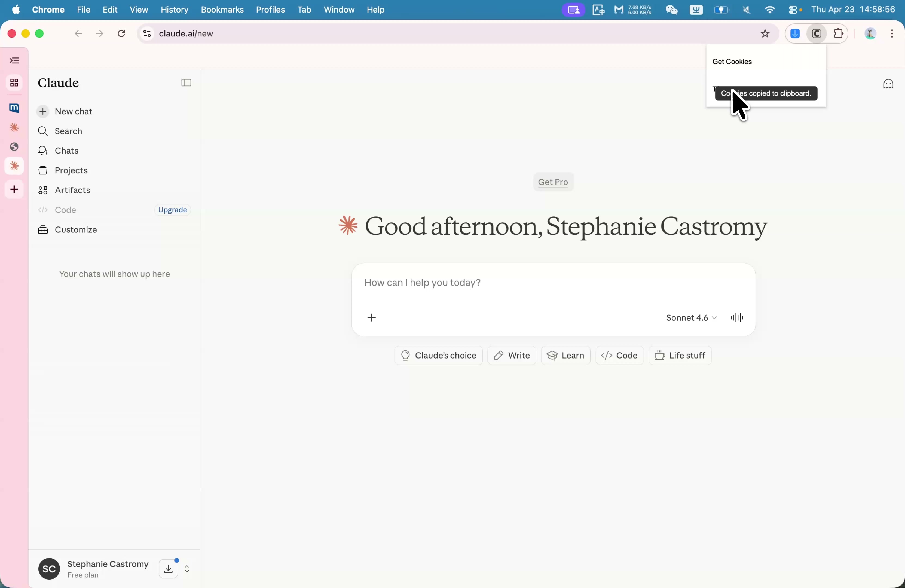Click the plus attach button in prompt box

(372, 318)
